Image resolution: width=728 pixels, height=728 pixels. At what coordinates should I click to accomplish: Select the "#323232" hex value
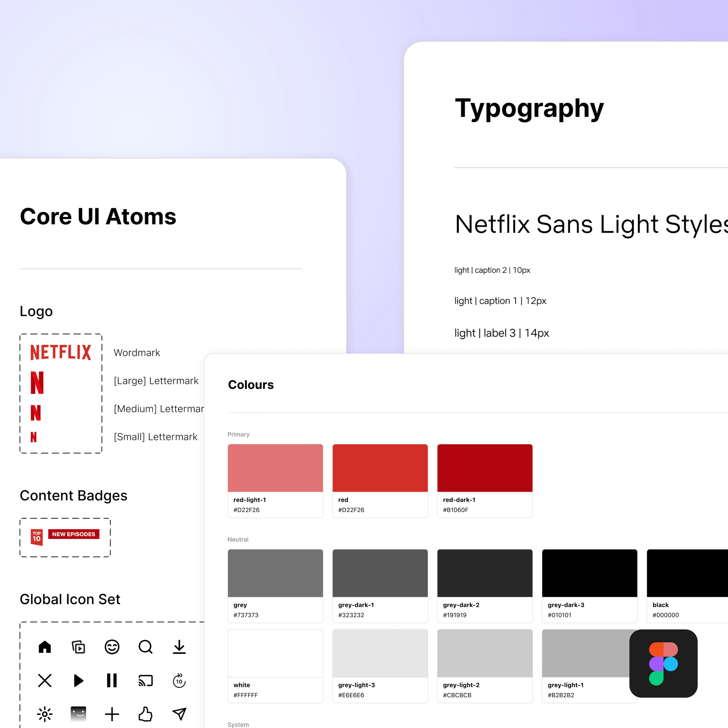pyautogui.click(x=351, y=615)
